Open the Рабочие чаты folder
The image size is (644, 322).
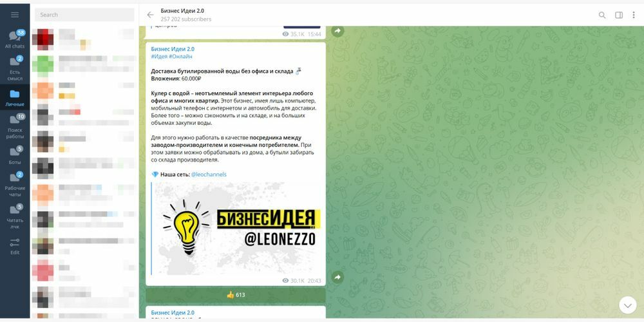(x=15, y=184)
